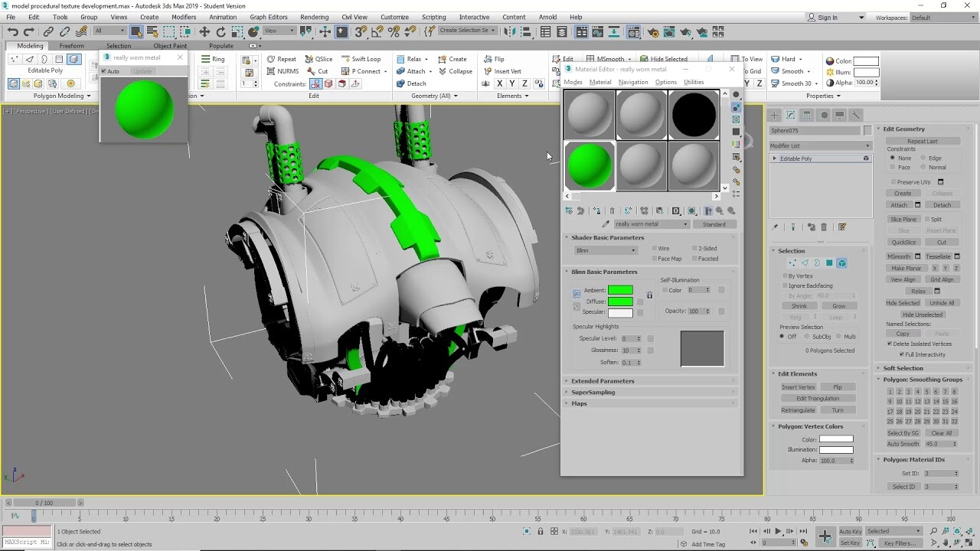980x551 pixels.
Task: Check the 2-Sided material option
Action: [x=694, y=248]
